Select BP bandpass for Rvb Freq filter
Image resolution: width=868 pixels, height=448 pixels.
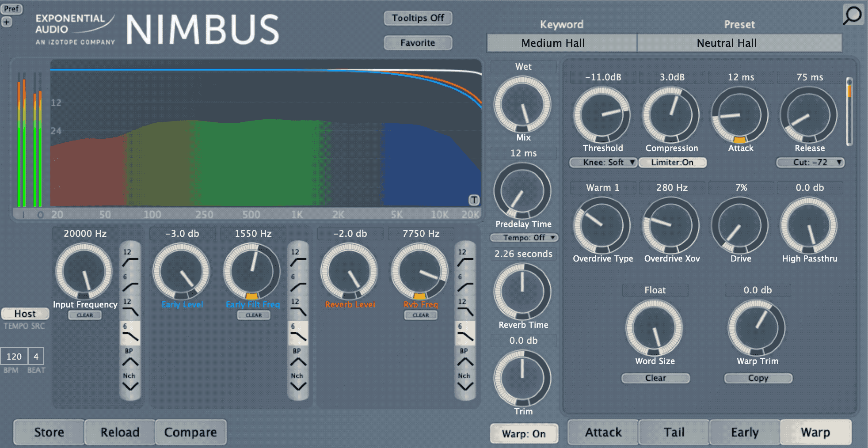click(465, 357)
